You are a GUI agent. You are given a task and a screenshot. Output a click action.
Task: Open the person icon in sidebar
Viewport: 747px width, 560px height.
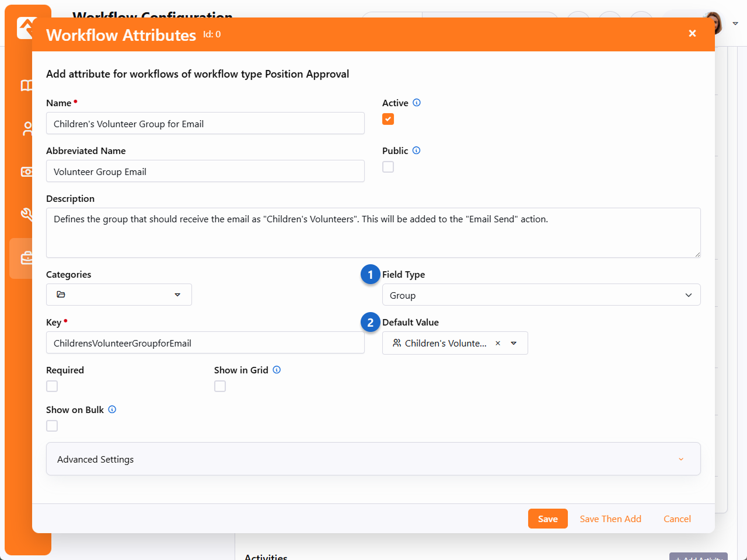[x=27, y=128]
